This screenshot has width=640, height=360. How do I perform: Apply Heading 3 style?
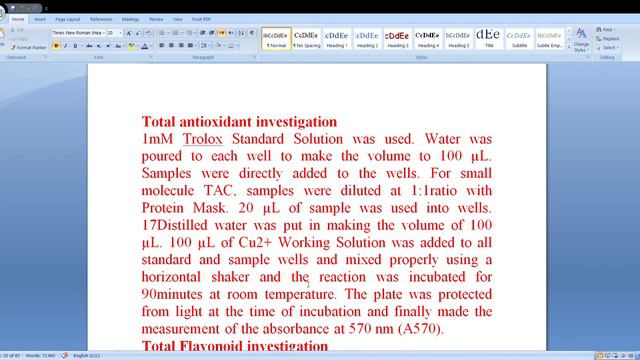pyautogui.click(x=397, y=39)
